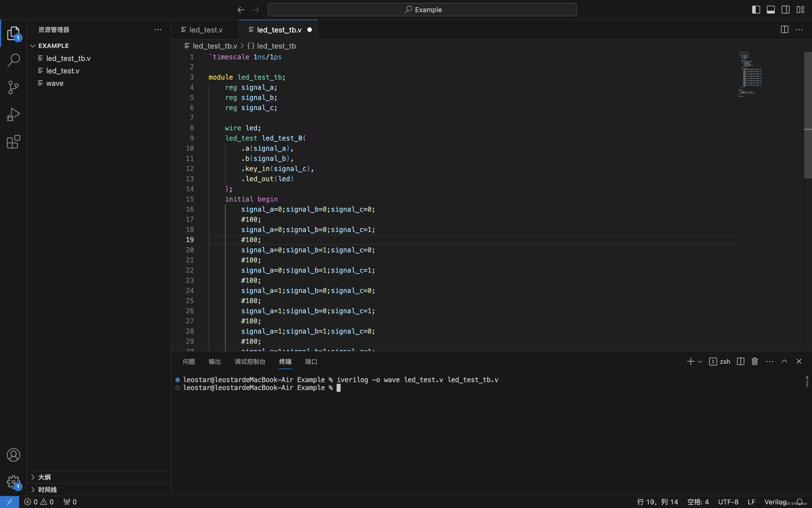812x508 pixels.
Task: Go back with the left arrow
Action: coord(241,10)
